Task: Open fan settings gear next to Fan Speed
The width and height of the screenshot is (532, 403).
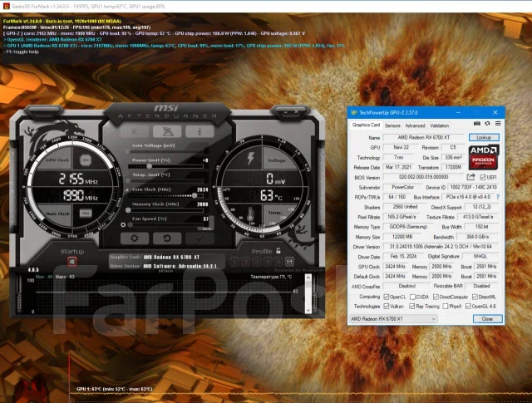Action: (x=123, y=224)
